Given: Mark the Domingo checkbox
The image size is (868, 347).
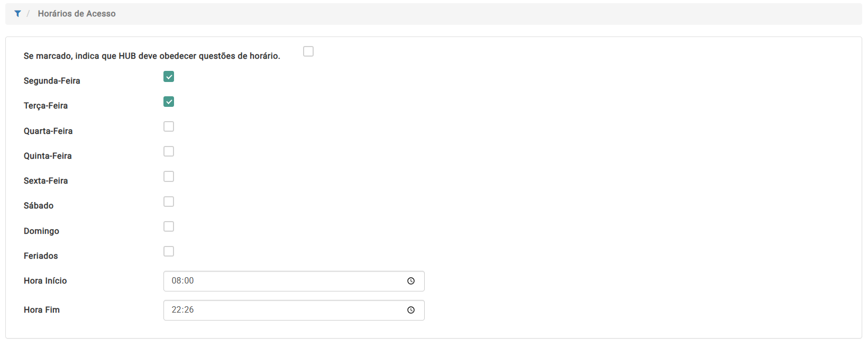Looking at the screenshot, I should tap(169, 226).
